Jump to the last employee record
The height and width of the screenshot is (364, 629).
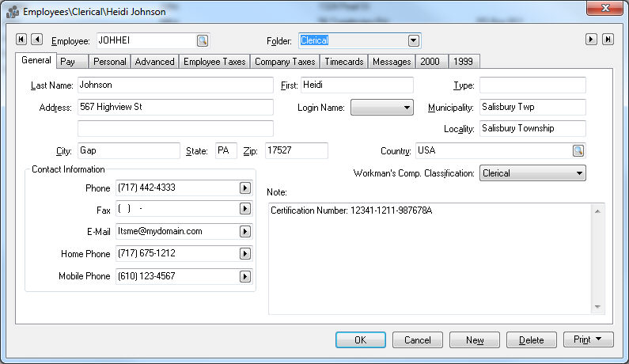pos(608,40)
